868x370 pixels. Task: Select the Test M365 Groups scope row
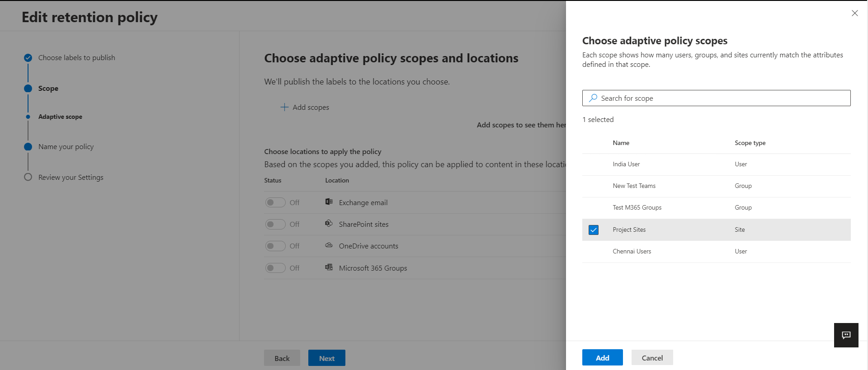(716, 208)
